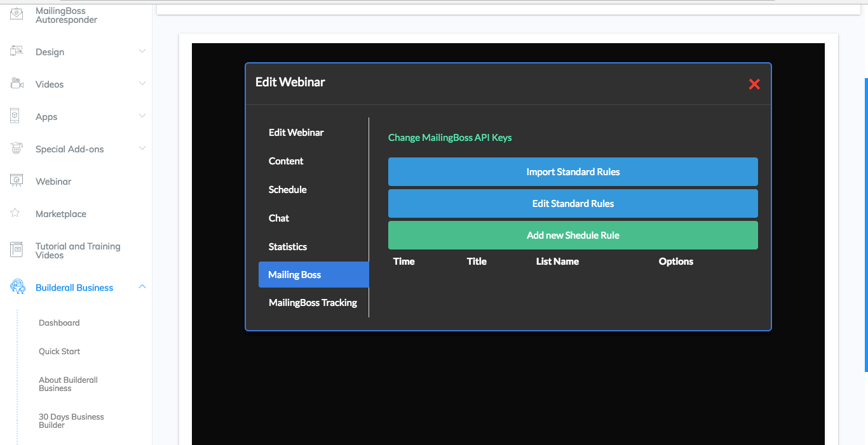Open the Design sidebar menu

tap(50, 52)
